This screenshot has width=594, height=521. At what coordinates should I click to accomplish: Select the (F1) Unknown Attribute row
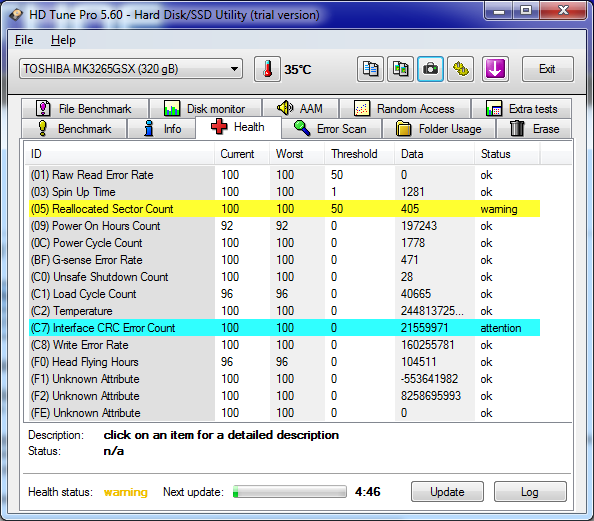click(x=284, y=379)
